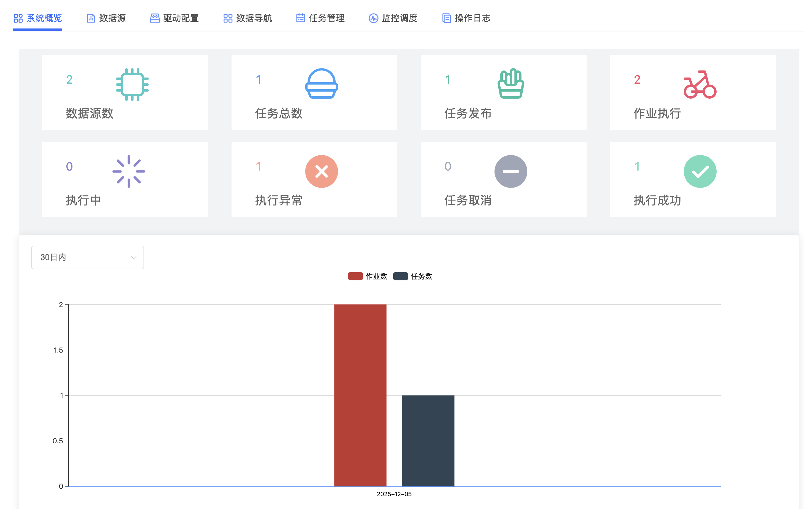Click the dropdown chevron arrow beside 30日内
Screen dimensions: 812x512
point(134,257)
